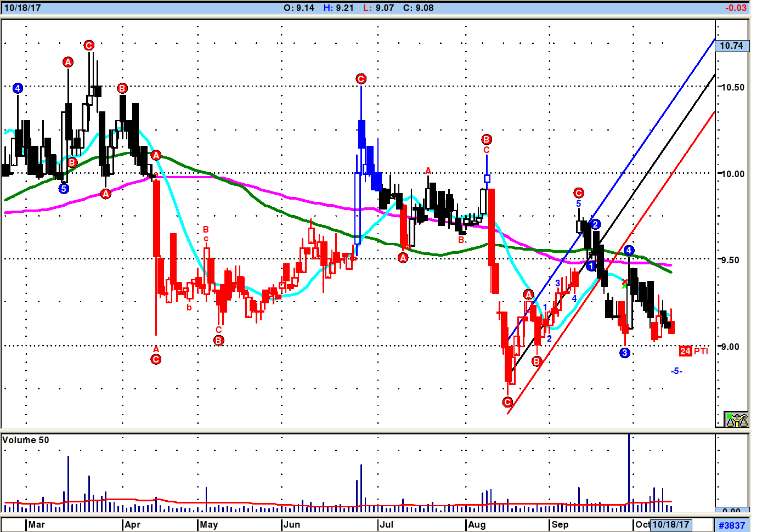Click the projected -5- wave label
The image size is (768, 532).
(x=676, y=371)
